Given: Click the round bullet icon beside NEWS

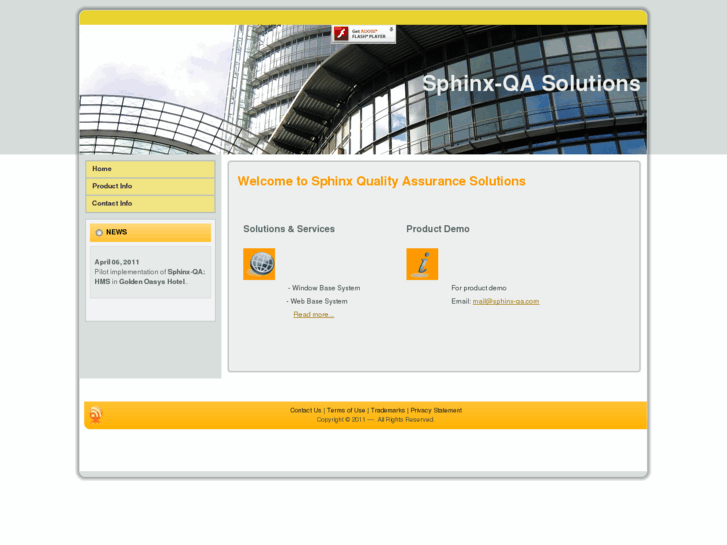Looking at the screenshot, I should 99,232.
